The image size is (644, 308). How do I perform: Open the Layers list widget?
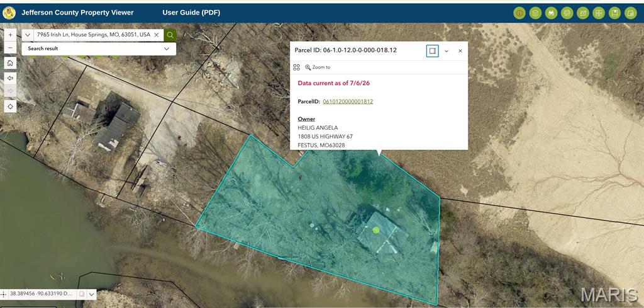[535, 13]
